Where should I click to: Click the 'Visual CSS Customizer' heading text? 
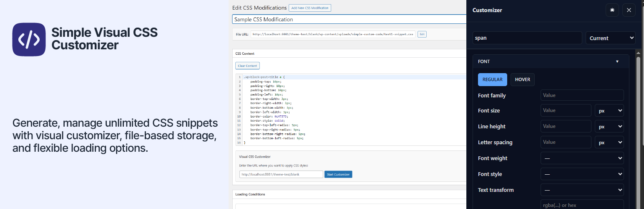point(255,157)
